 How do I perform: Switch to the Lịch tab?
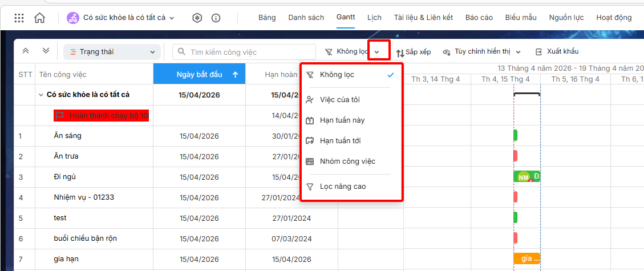374,18
